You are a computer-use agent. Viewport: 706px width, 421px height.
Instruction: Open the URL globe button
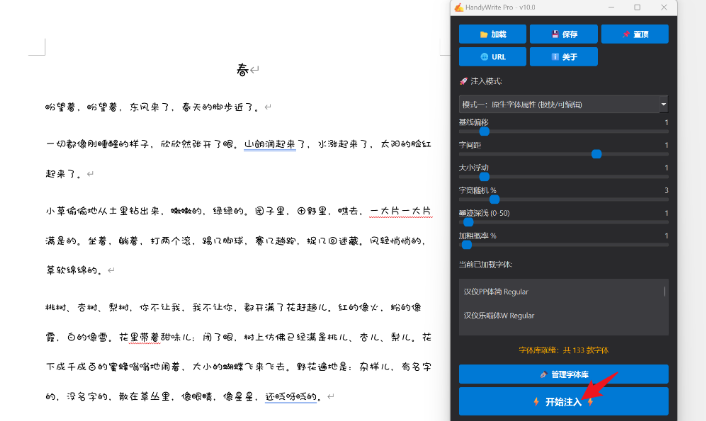[x=492, y=57]
